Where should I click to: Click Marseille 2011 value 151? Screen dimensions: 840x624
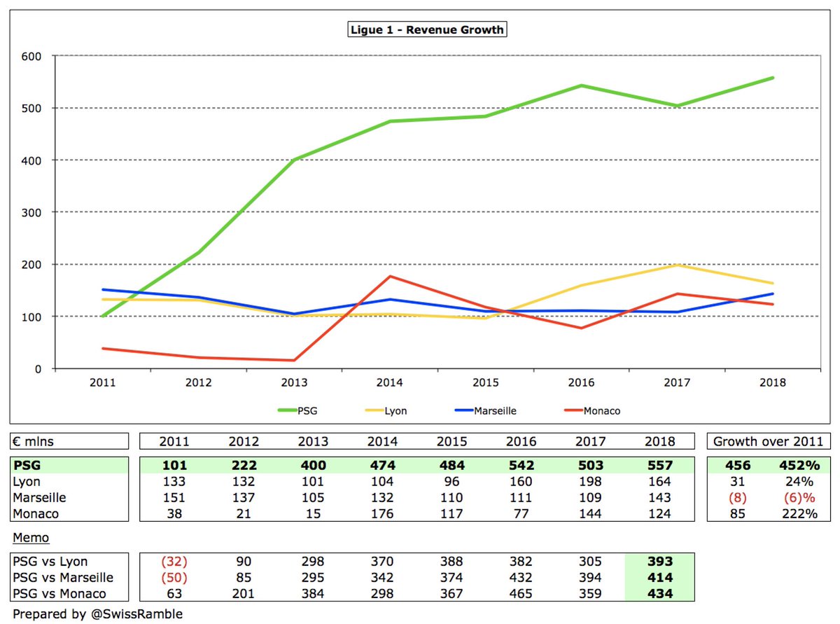[175, 498]
